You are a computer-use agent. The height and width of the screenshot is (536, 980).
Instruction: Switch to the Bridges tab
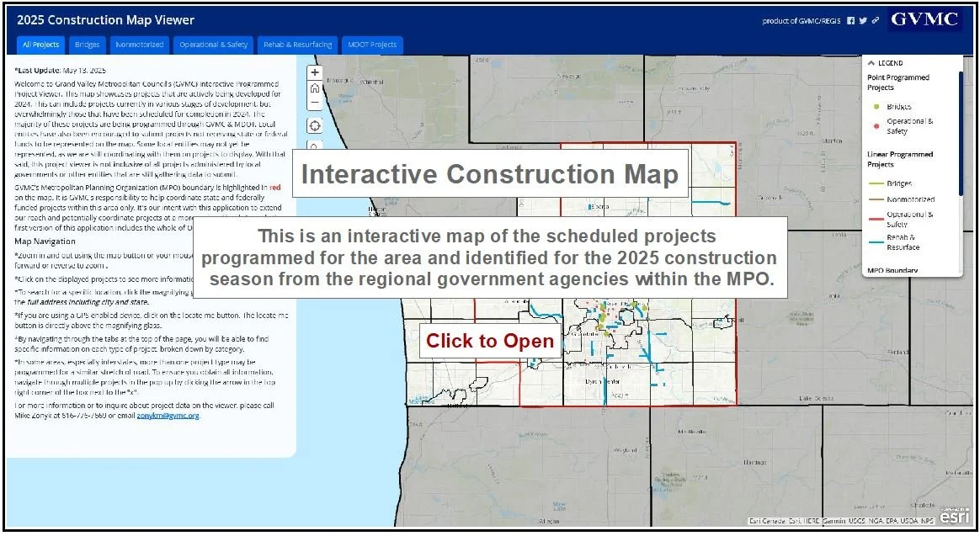tap(87, 45)
